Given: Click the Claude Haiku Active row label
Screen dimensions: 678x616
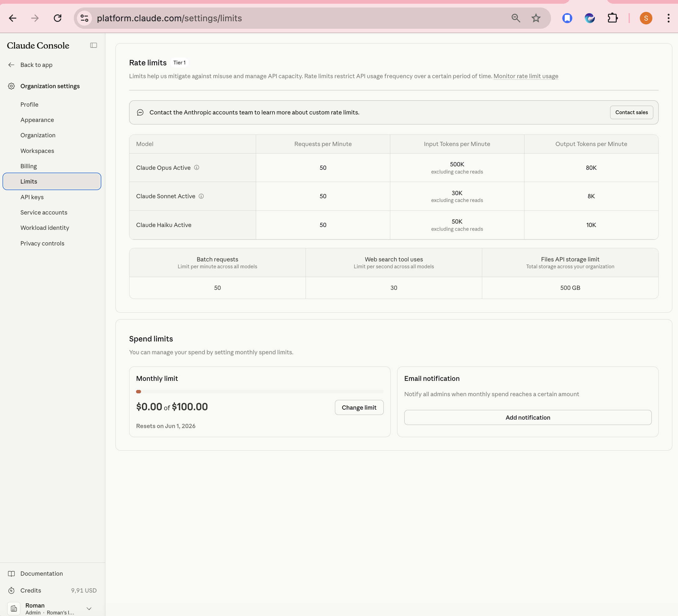Looking at the screenshot, I should 164,225.
